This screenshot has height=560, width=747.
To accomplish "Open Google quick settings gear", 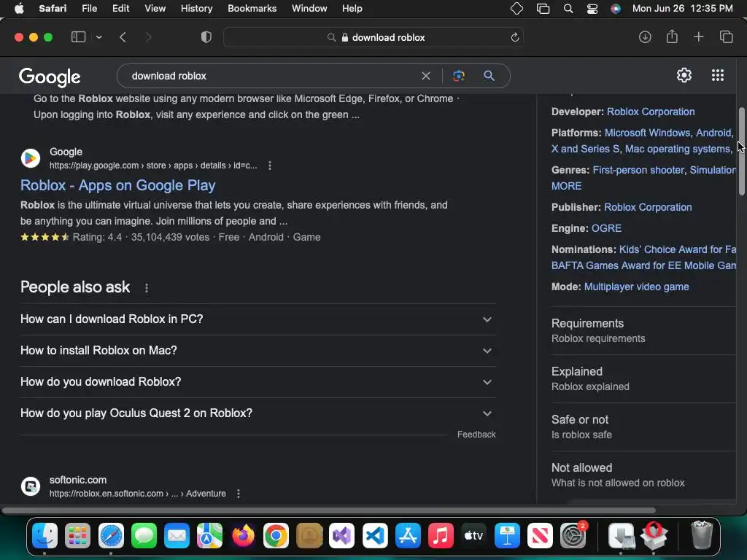I will pos(684,75).
